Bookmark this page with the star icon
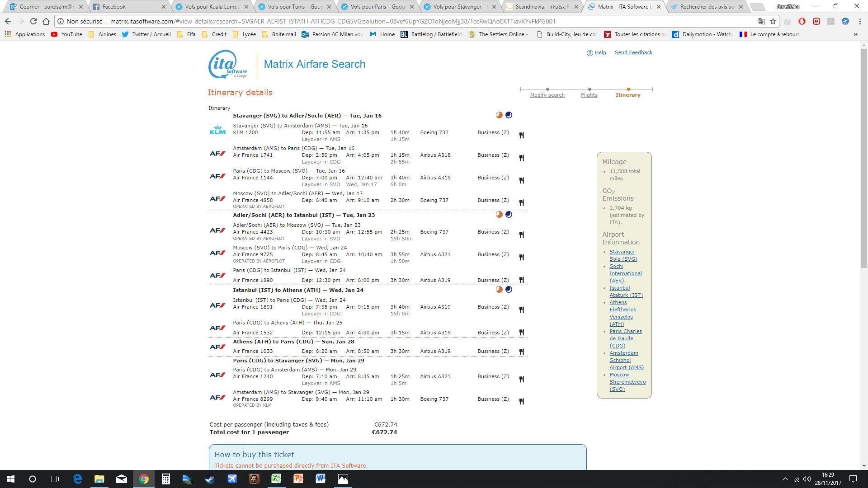868x488 pixels. tap(773, 21)
